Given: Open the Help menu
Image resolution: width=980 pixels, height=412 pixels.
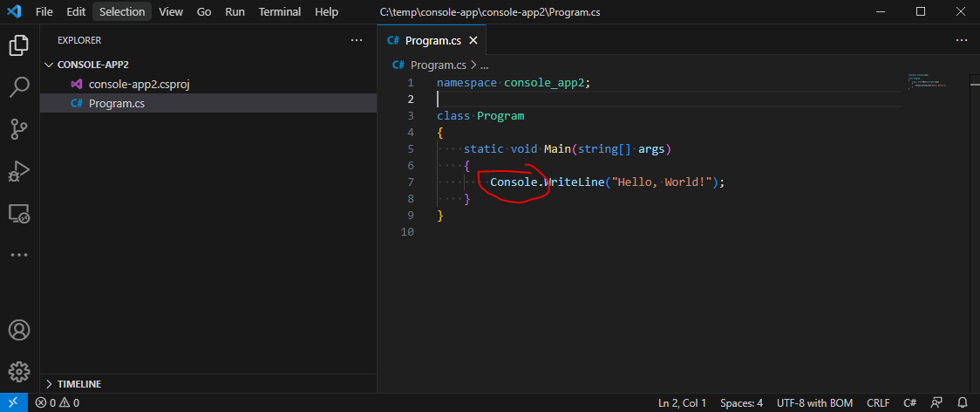Looking at the screenshot, I should pos(327,11).
